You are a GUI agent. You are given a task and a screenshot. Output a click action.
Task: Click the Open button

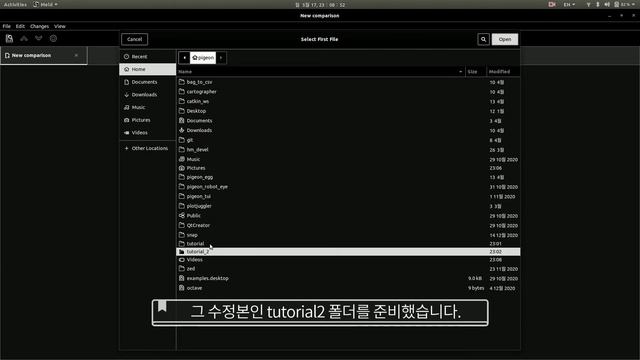(505, 39)
